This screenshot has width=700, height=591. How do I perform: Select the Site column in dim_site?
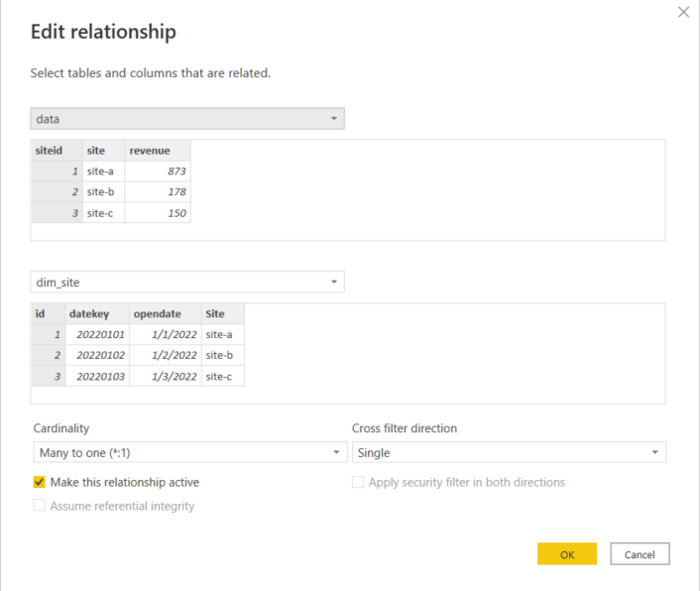pos(215,313)
